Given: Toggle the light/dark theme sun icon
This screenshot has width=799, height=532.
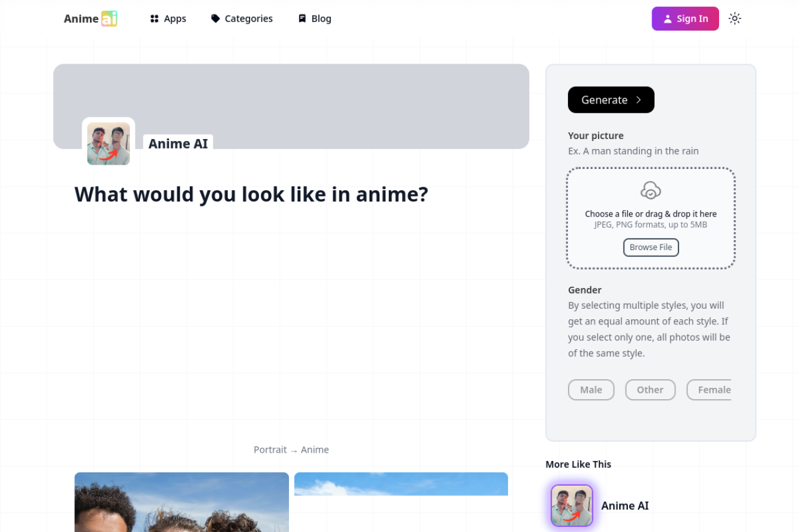Looking at the screenshot, I should pos(735,19).
